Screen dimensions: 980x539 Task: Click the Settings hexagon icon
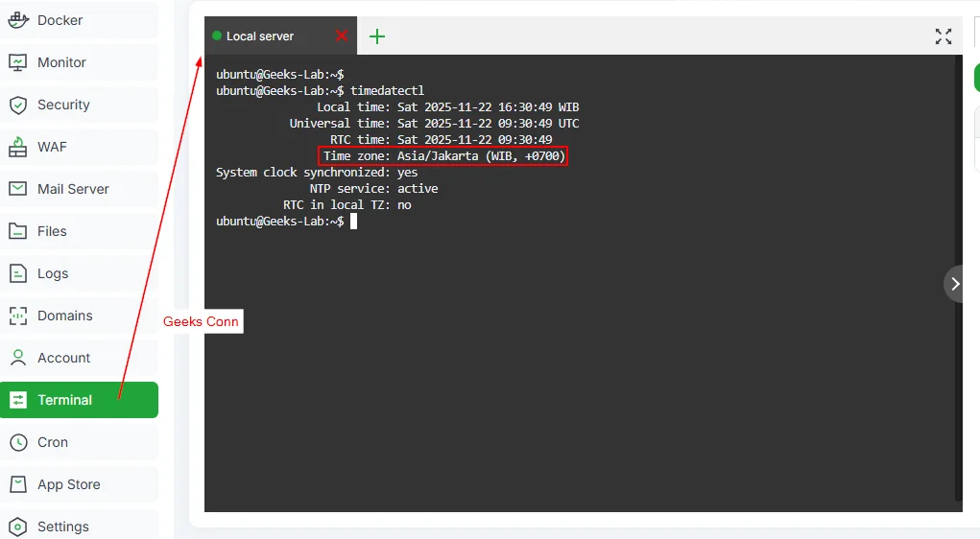tap(18, 527)
